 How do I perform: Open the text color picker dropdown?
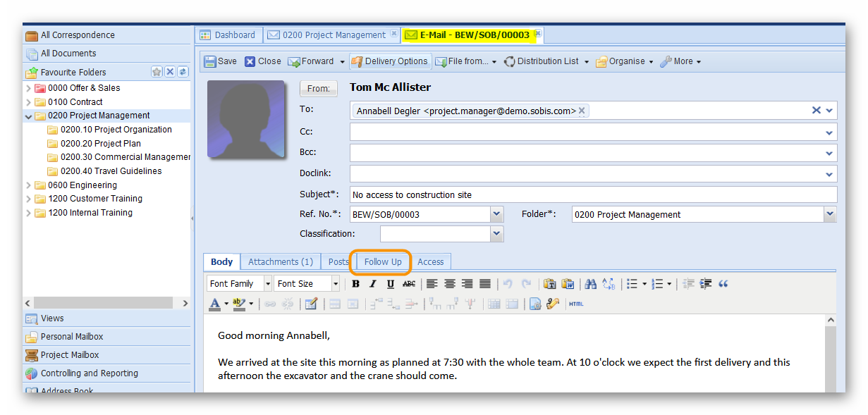pyautogui.click(x=226, y=304)
